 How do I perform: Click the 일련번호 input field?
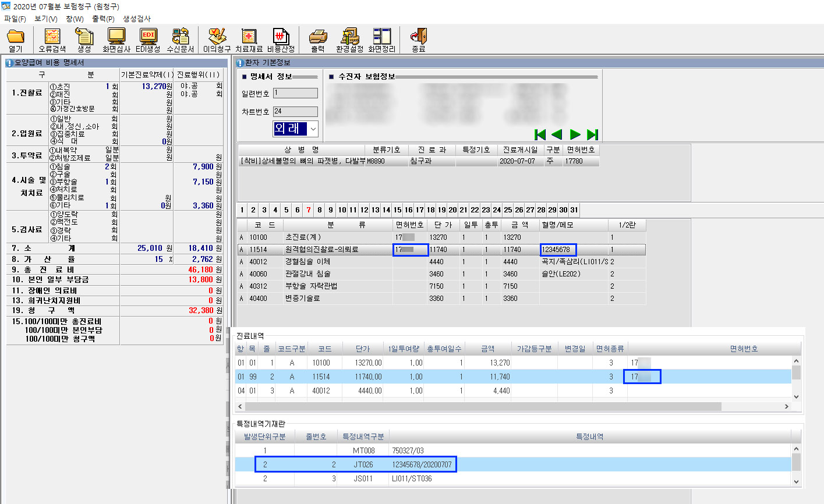[x=295, y=93]
